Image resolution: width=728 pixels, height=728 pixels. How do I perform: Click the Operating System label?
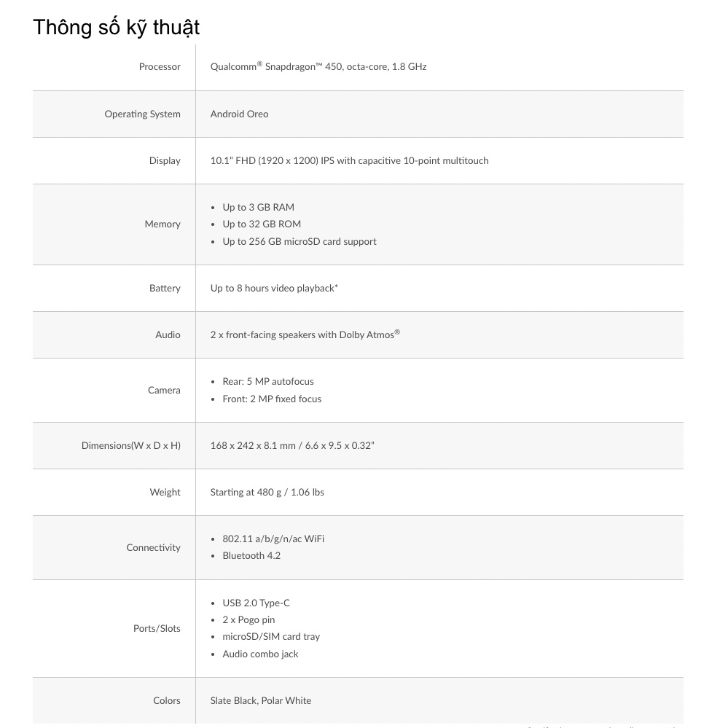(142, 114)
